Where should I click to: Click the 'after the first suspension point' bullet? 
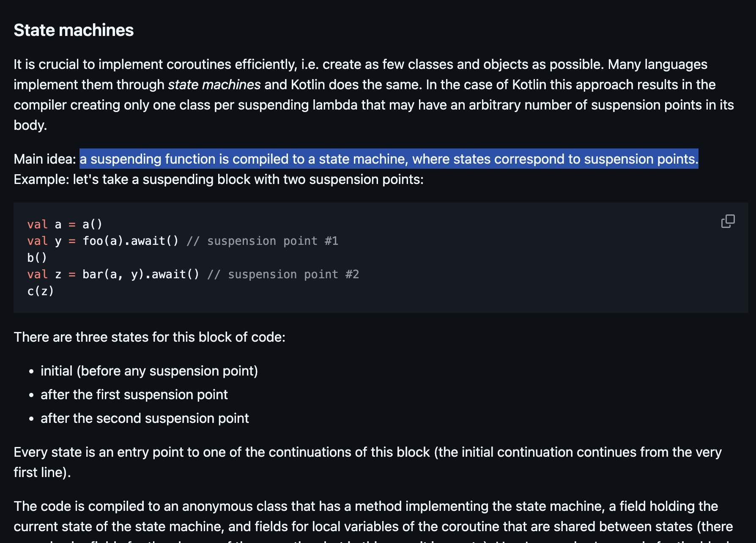point(134,395)
